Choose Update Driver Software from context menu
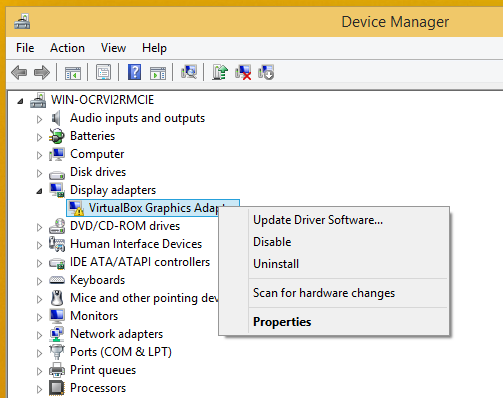Image resolution: width=503 pixels, height=398 pixels. pyautogui.click(x=334, y=220)
